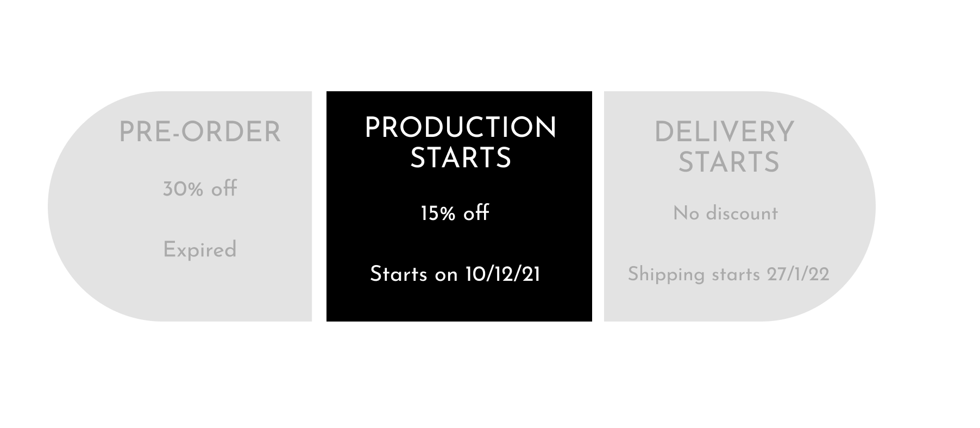Click the word STARTS in the black box
Viewport: 980px width, 428px height.
click(460, 159)
